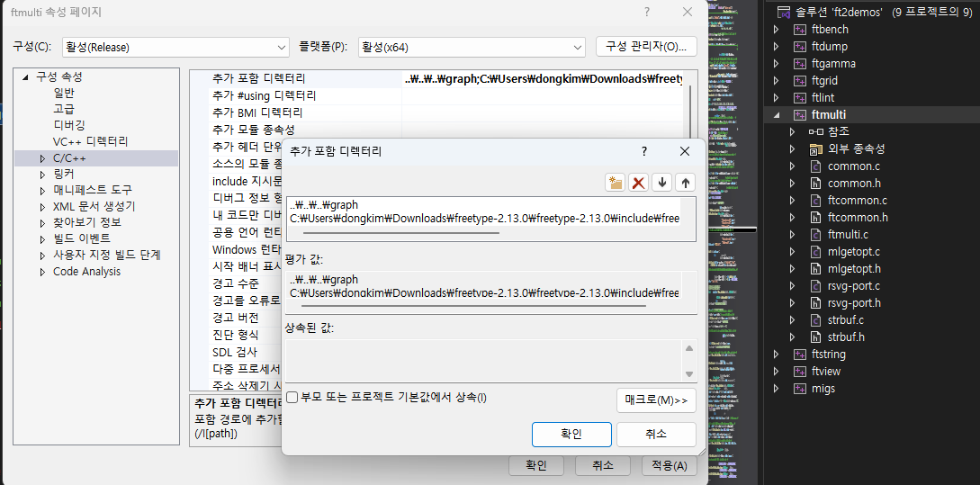Select 고급 in the property tree
This screenshot has width=980, height=485.
click(64, 110)
